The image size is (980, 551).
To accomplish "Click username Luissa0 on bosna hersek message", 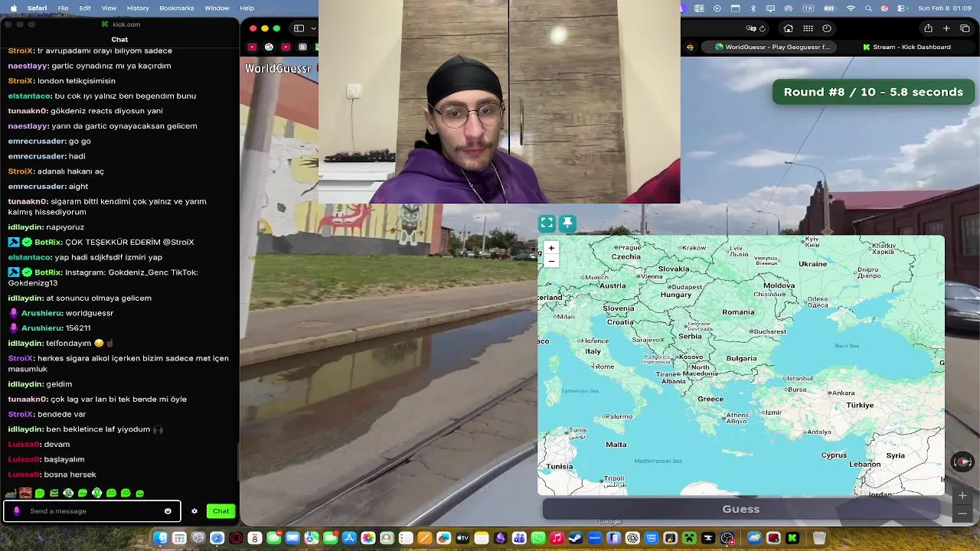I will pos(24,474).
